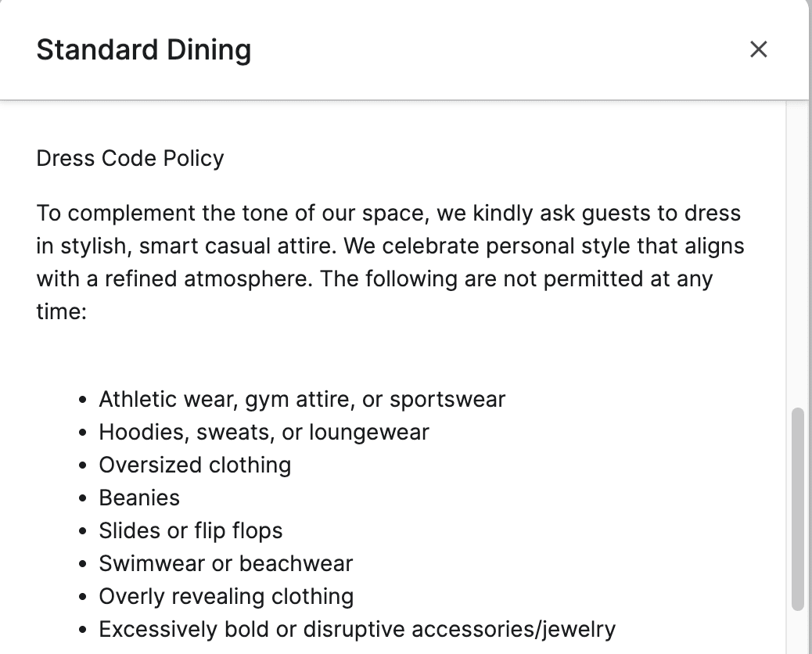Click the "Standard Dining" dialog title
Screen dimensions: 812x654
coord(144,49)
